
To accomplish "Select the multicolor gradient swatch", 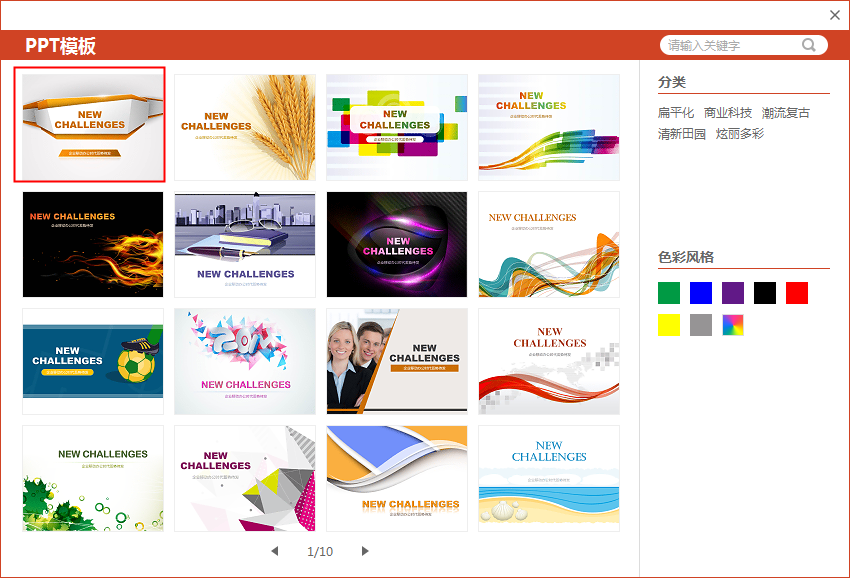I will [733, 325].
